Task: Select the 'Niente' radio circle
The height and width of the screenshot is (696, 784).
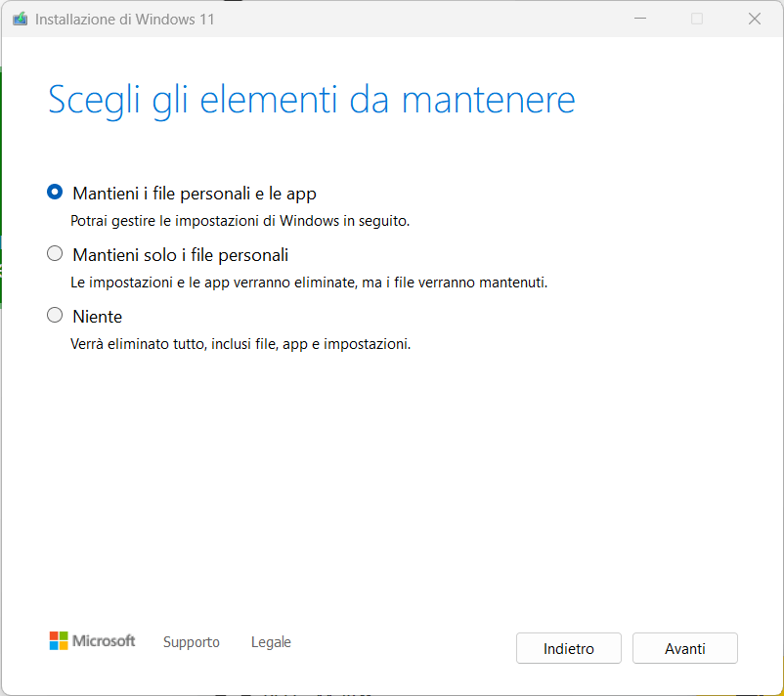Action: pos(55,315)
